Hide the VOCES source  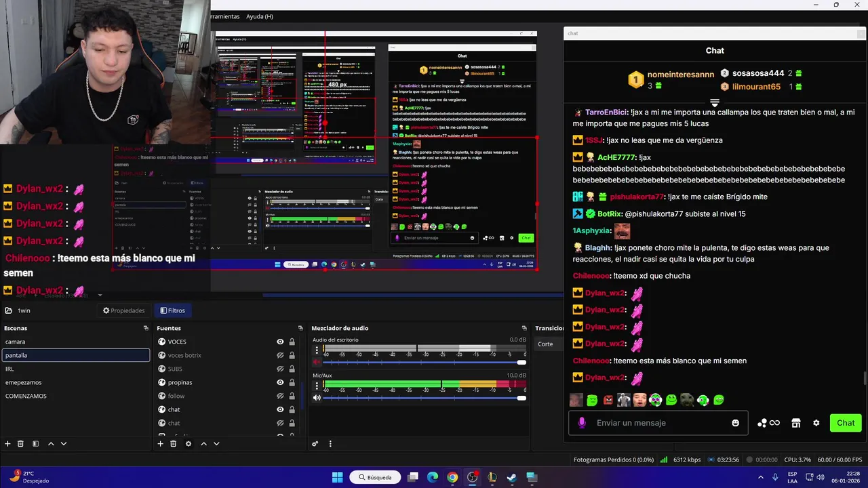pos(280,342)
